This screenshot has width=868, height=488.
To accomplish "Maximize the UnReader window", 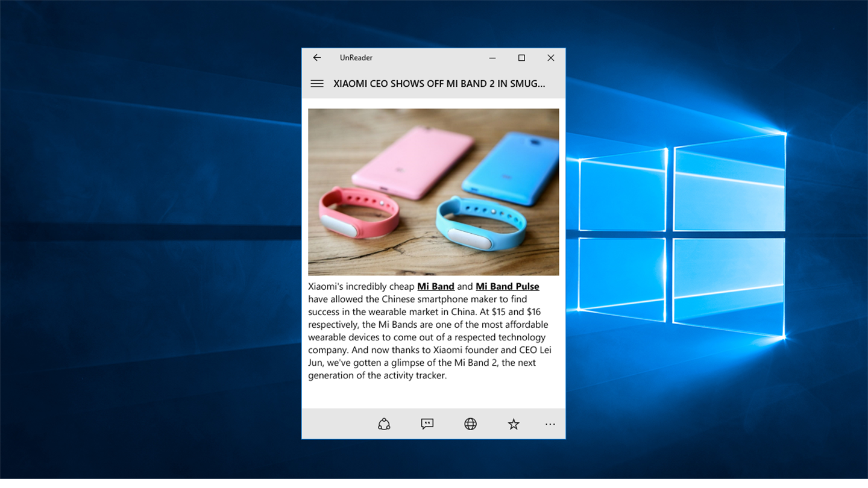I will coord(522,58).
